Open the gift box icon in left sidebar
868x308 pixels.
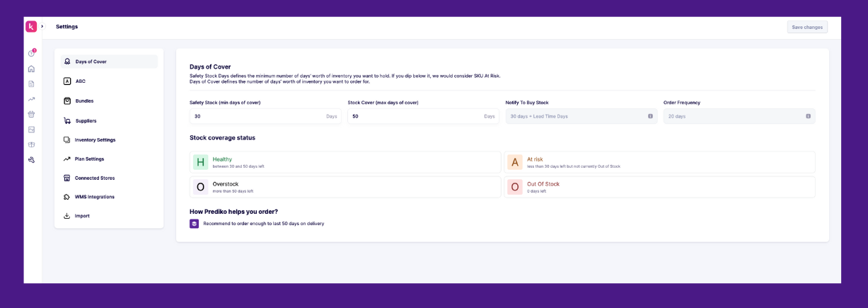pos(31,144)
